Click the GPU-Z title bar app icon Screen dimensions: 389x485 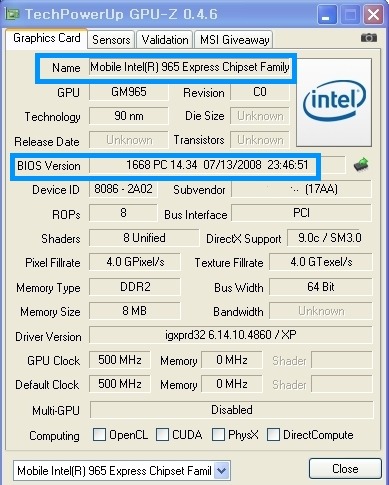12,14
